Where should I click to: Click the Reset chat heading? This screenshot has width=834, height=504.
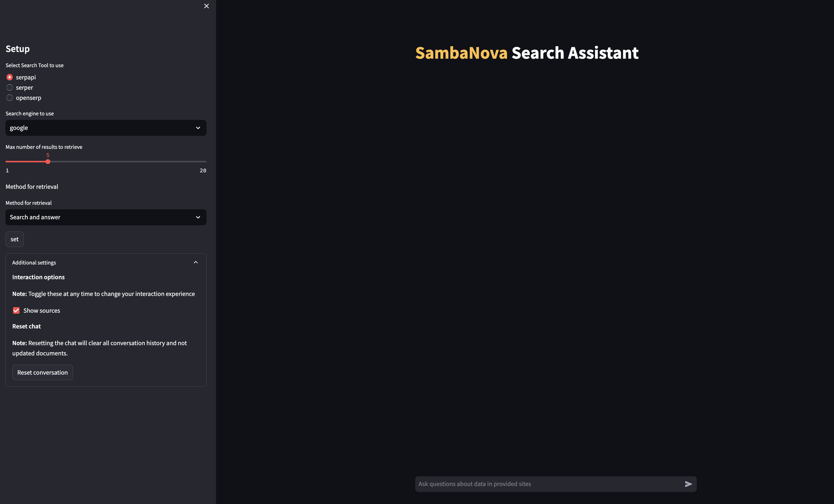[x=26, y=326]
